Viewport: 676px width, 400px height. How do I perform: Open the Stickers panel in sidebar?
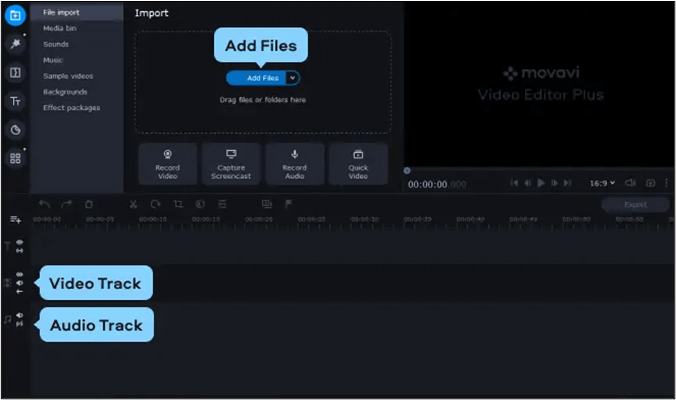(x=15, y=130)
